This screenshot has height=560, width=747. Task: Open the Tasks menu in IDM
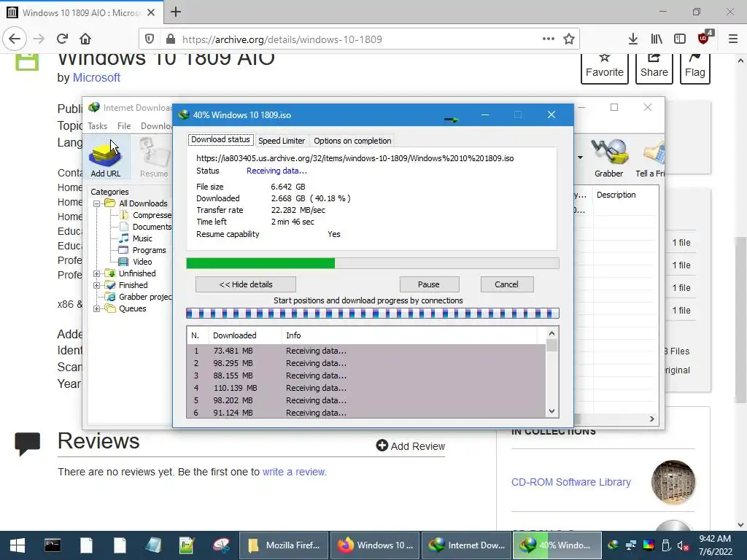pos(97,125)
